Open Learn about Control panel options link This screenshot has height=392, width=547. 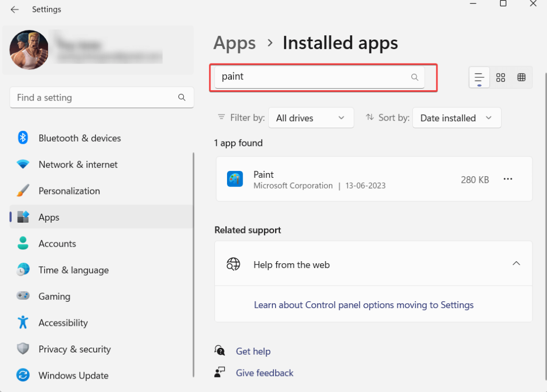click(363, 305)
